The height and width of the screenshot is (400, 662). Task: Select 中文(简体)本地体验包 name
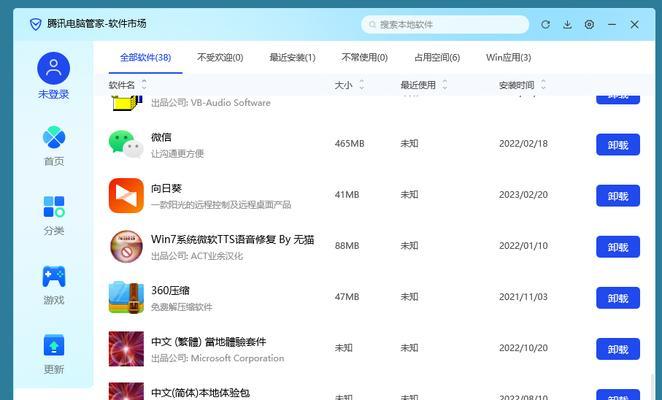point(201,393)
